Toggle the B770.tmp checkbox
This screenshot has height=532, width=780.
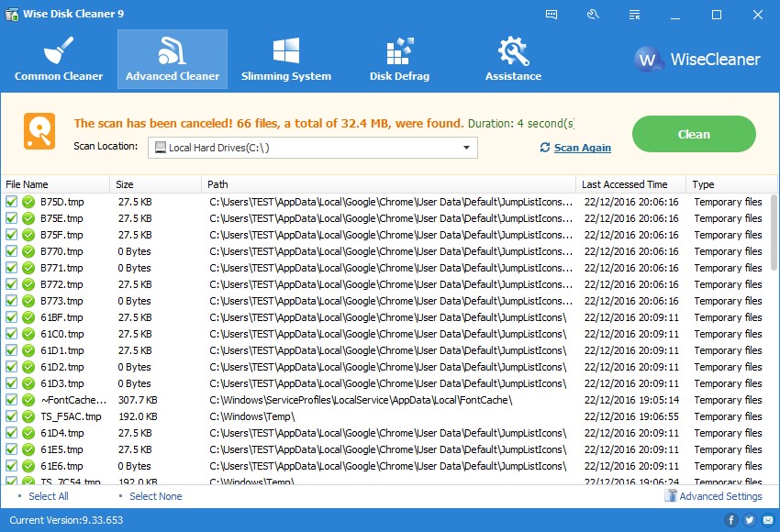pyautogui.click(x=11, y=251)
